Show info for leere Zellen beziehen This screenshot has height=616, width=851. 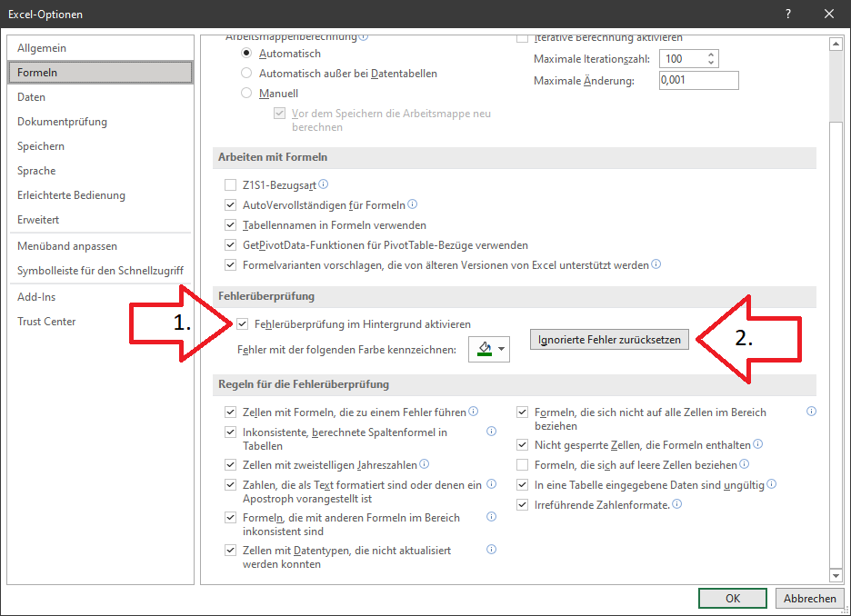[x=744, y=464]
